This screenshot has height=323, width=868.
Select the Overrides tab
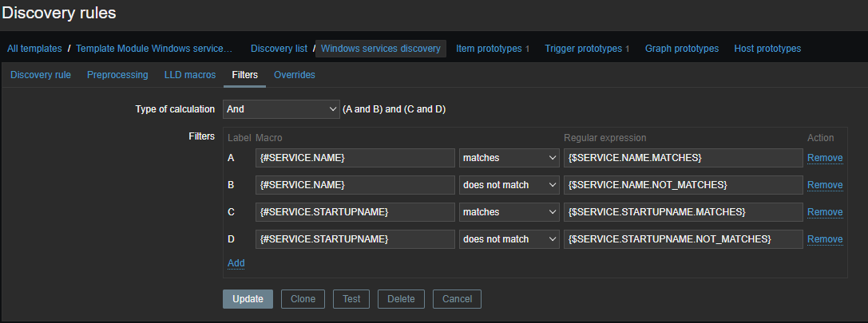click(x=294, y=75)
